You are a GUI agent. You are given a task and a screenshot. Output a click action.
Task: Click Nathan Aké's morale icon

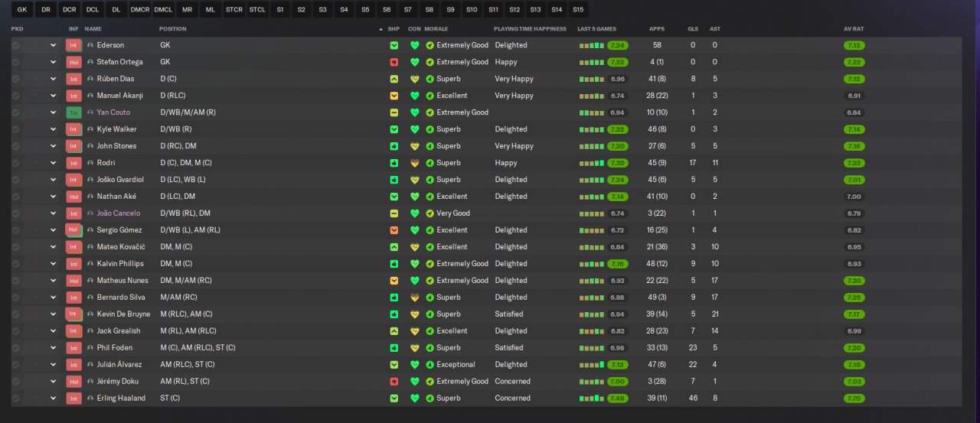430,197
